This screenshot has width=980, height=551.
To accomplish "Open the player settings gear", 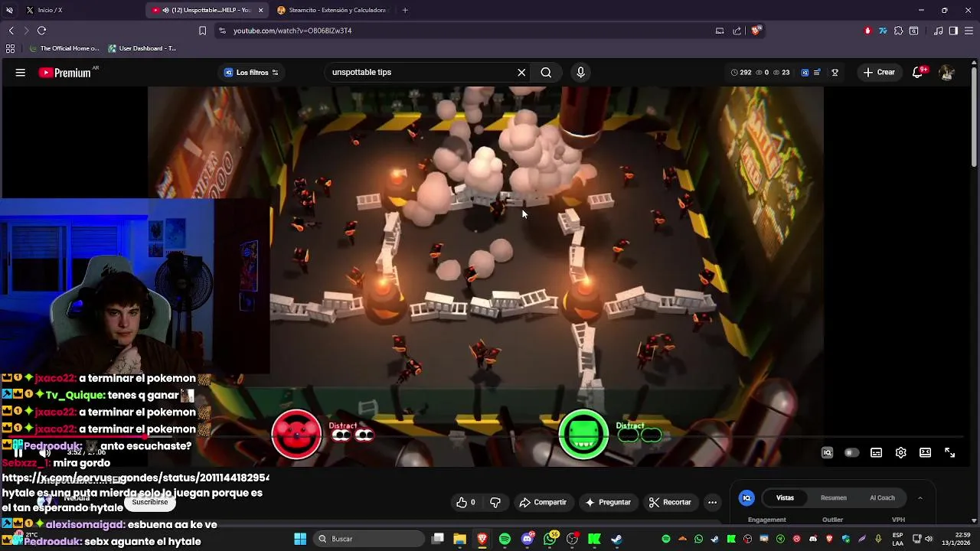I will click(901, 453).
